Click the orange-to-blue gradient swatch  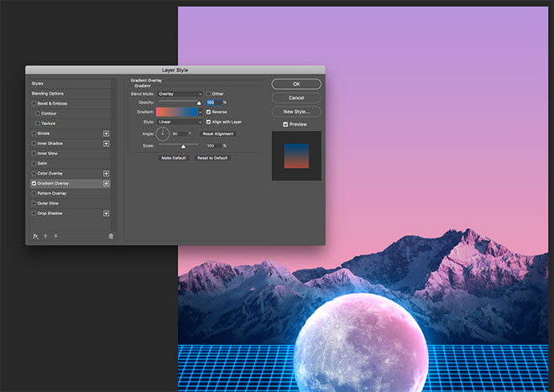pos(177,112)
